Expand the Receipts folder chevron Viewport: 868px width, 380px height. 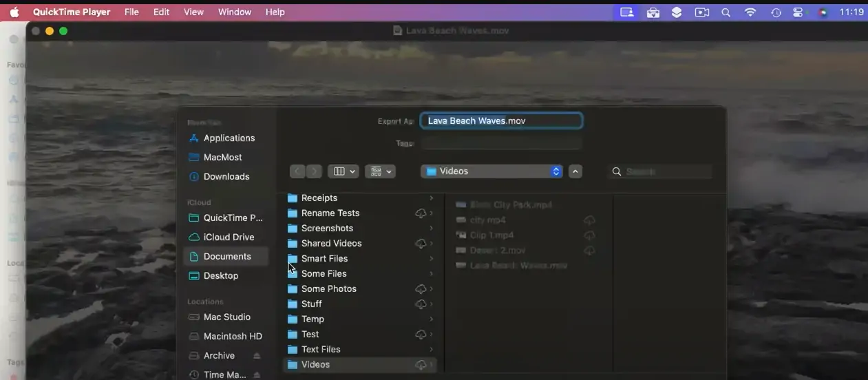432,198
